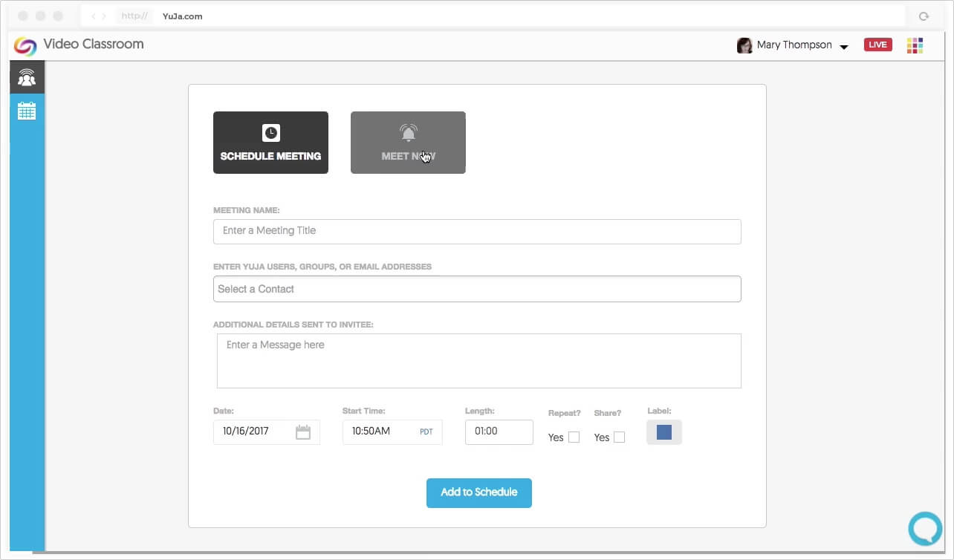This screenshot has height=560, width=954.
Task: Click the Meeting Name title field
Action: click(477, 231)
